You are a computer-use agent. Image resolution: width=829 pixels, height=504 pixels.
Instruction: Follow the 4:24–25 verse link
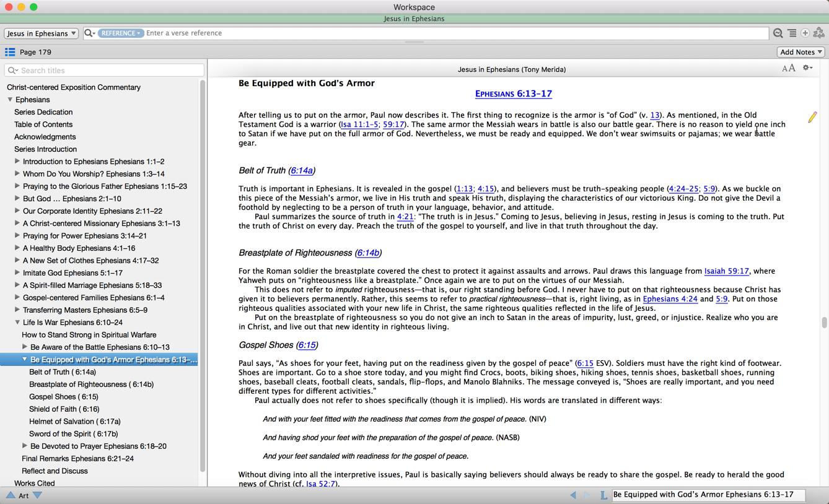pyautogui.click(x=683, y=189)
